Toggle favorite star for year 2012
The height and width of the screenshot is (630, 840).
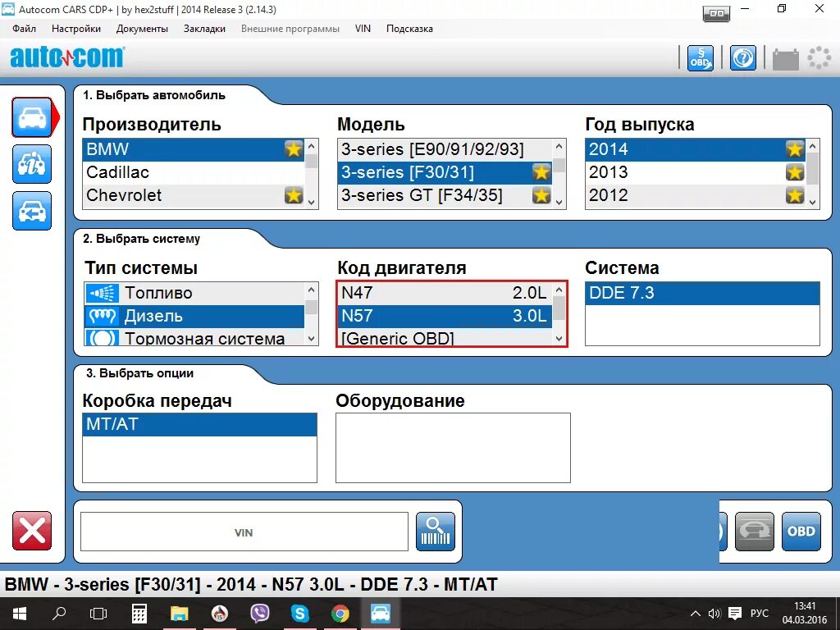(795, 195)
